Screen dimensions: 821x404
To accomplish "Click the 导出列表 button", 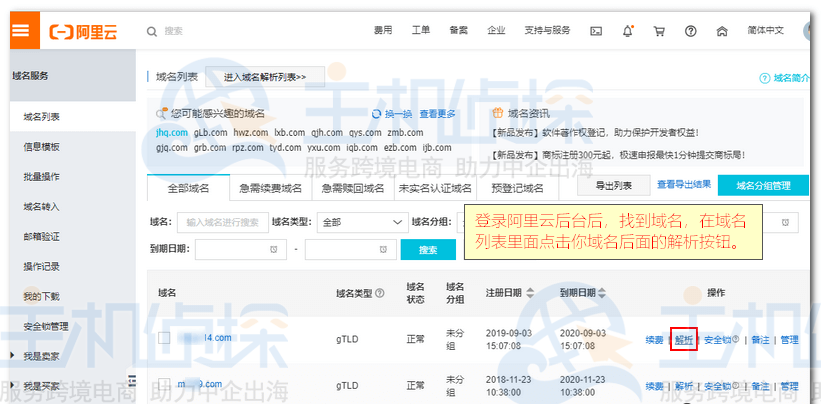I will [x=614, y=185].
